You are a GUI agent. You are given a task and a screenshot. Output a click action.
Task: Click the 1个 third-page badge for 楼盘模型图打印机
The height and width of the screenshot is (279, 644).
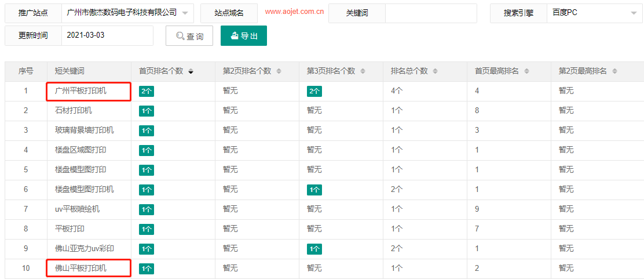coord(314,190)
